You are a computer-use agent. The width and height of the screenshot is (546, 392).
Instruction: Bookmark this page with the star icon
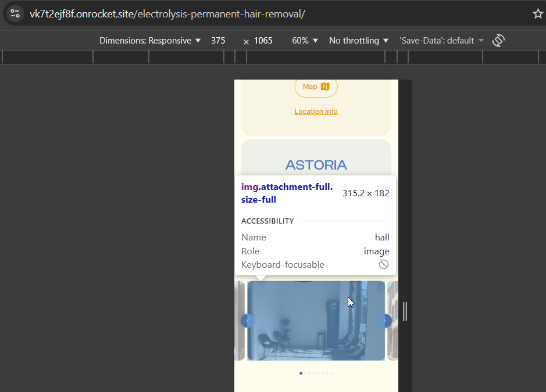click(x=538, y=14)
